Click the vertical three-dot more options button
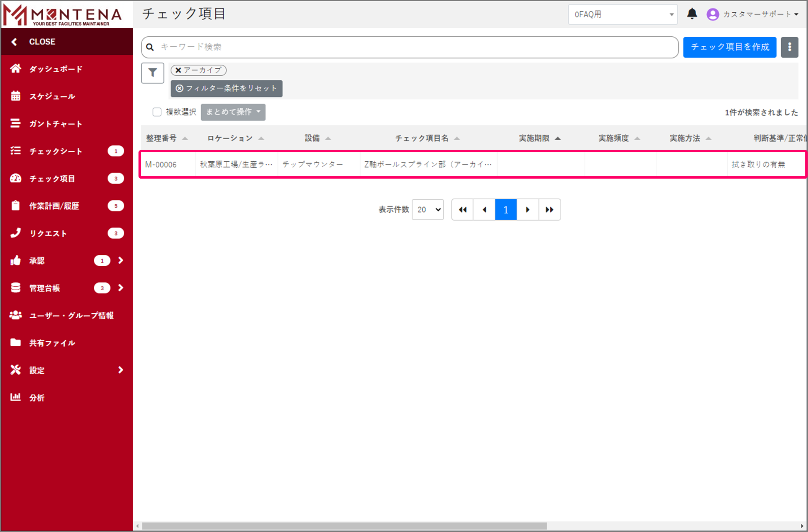The image size is (808, 532). click(789, 47)
